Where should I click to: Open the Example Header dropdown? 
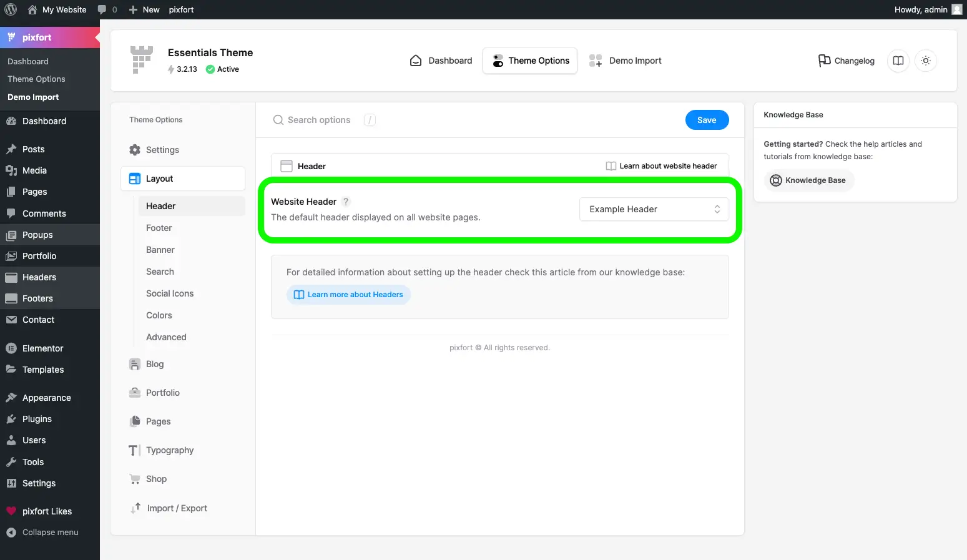coord(654,209)
